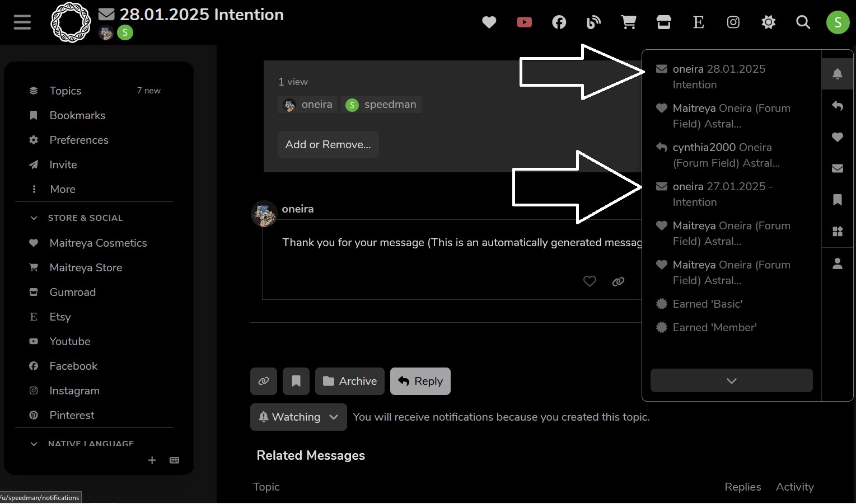Open the Etsy 'E' header icon
This screenshot has height=504, width=856.
[x=698, y=22]
